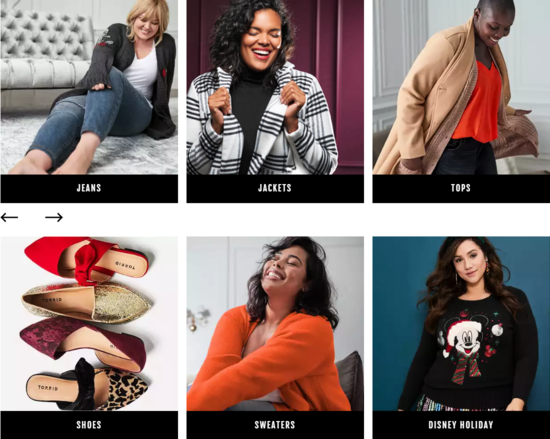Select the Tops category label

tap(461, 188)
